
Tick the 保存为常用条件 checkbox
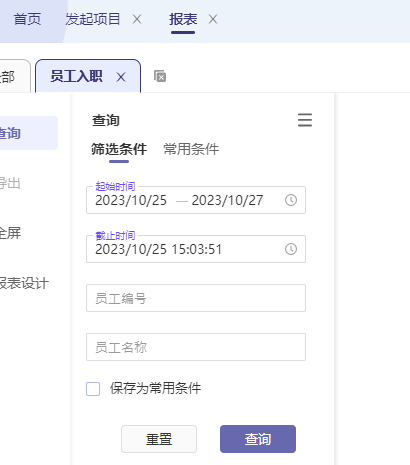point(93,389)
